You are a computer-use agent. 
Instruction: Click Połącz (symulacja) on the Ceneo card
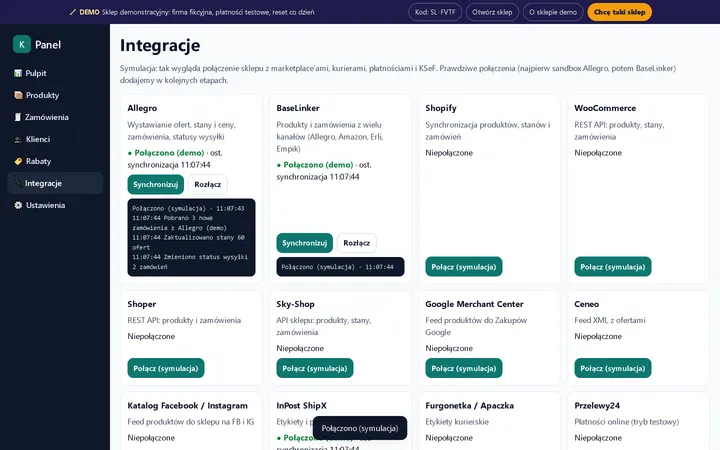[613, 368]
